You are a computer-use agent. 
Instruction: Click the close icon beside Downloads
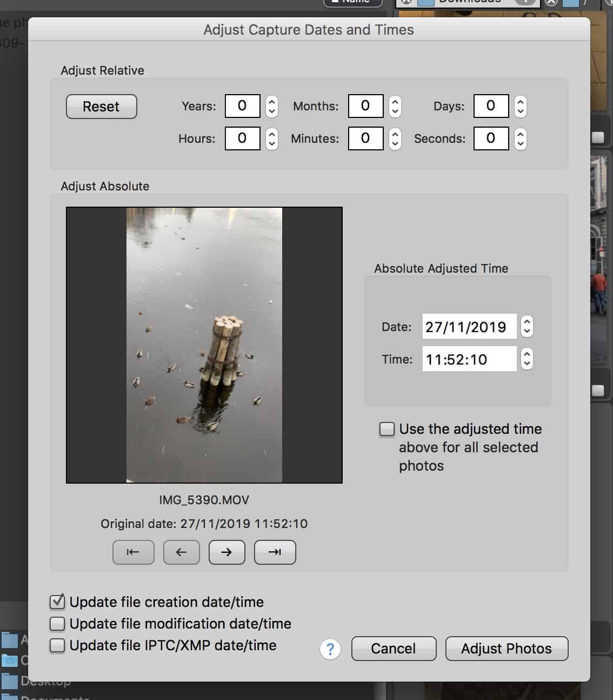(x=552, y=2)
